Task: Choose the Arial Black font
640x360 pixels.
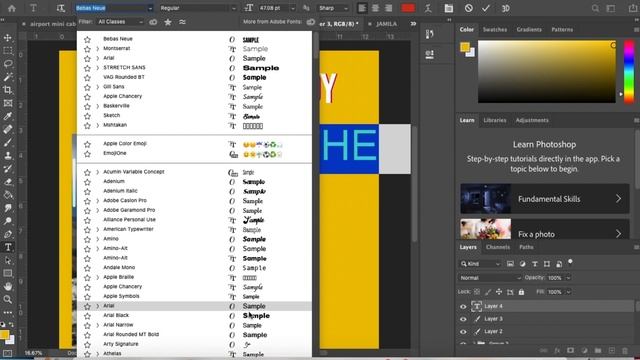Action: [x=194, y=316]
